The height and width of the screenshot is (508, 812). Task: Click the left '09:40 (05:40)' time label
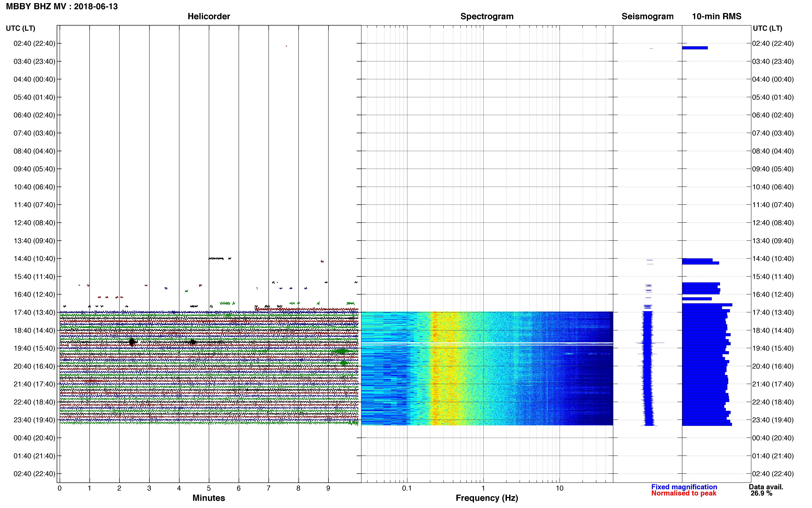[34, 169]
